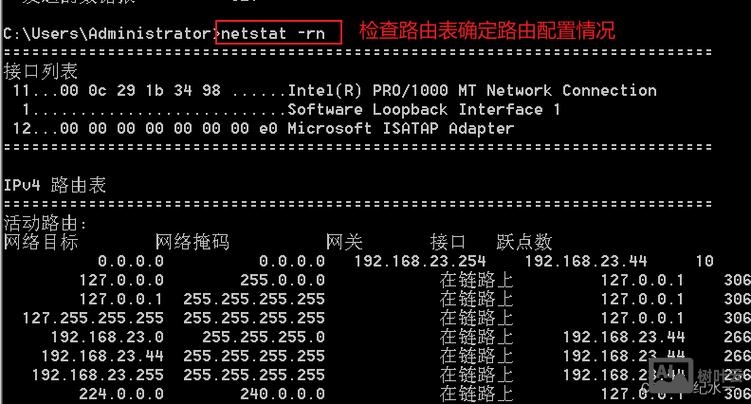The image size is (751, 404).
Task: Select the Software Loopback Interface 1 entry
Action: tap(424, 109)
